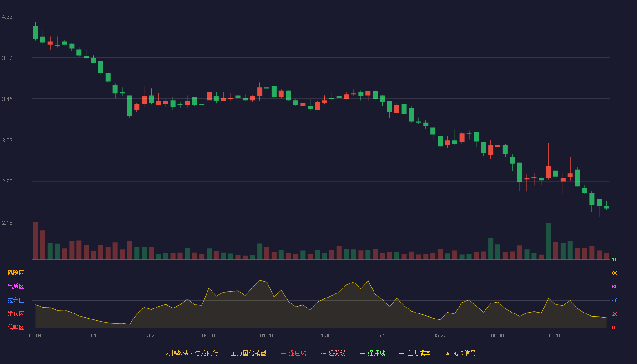Click the 04-20 date label
Image resolution: width=637 pixels, height=364 pixels.
[x=266, y=335]
